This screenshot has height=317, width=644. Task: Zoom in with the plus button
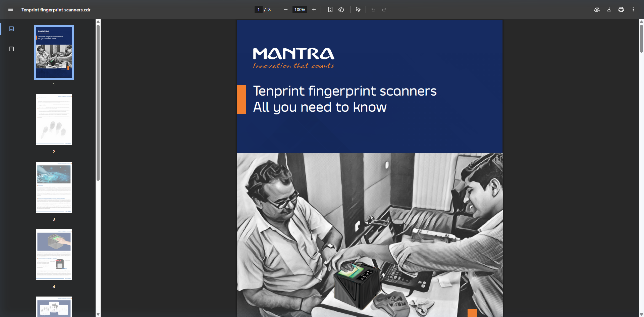coord(314,9)
